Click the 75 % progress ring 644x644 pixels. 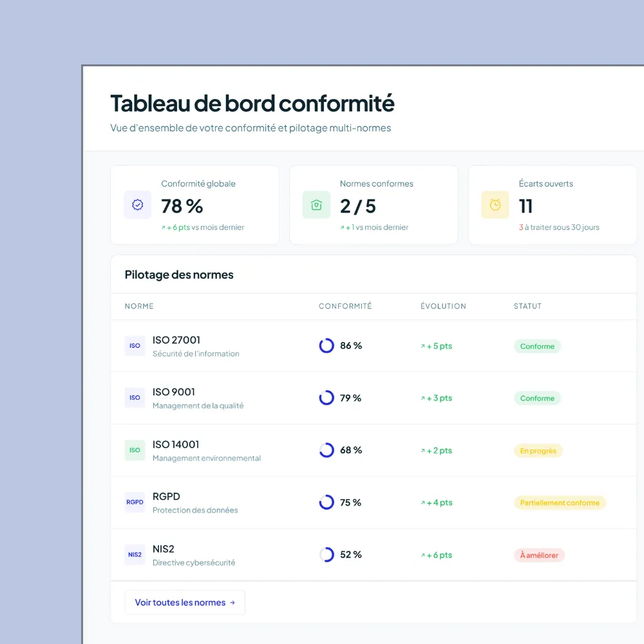[x=327, y=502]
